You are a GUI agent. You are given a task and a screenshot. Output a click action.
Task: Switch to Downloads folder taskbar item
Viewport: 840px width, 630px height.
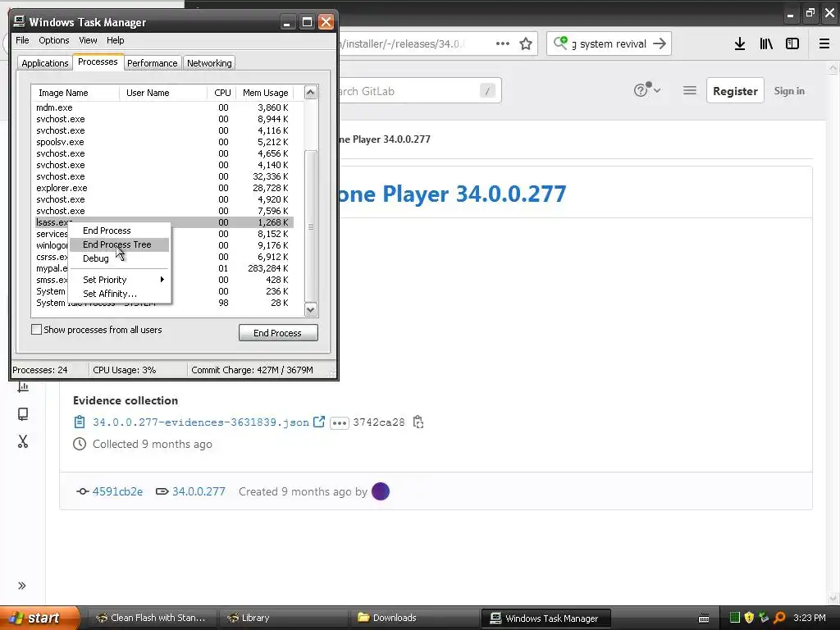click(x=414, y=618)
